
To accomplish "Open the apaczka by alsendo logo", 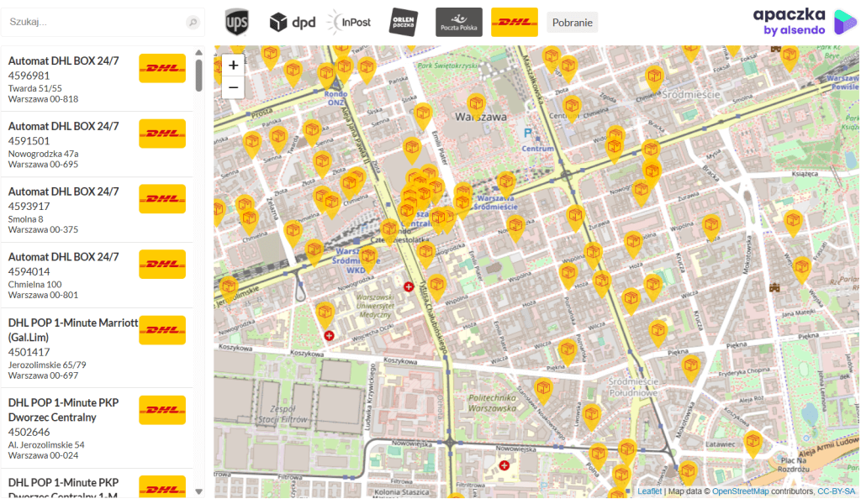I will (803, 22).
